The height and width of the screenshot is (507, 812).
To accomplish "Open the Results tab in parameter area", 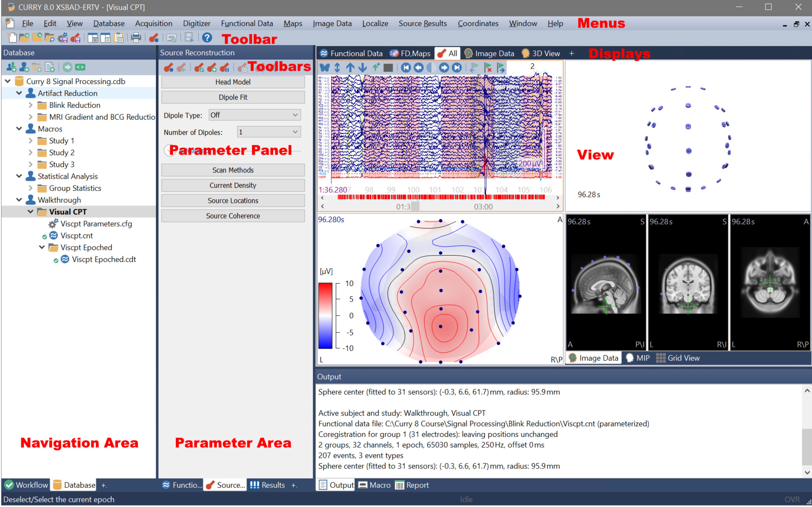I will tap(267, 485).
